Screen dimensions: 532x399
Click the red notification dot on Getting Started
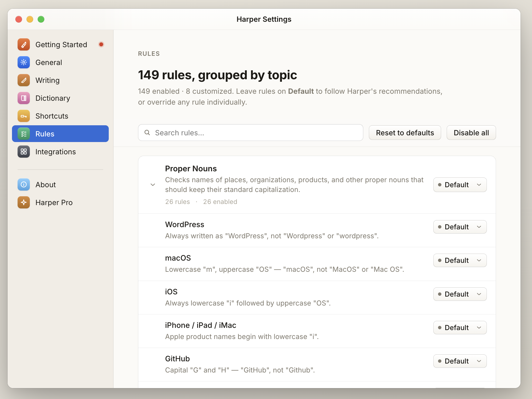101,44
